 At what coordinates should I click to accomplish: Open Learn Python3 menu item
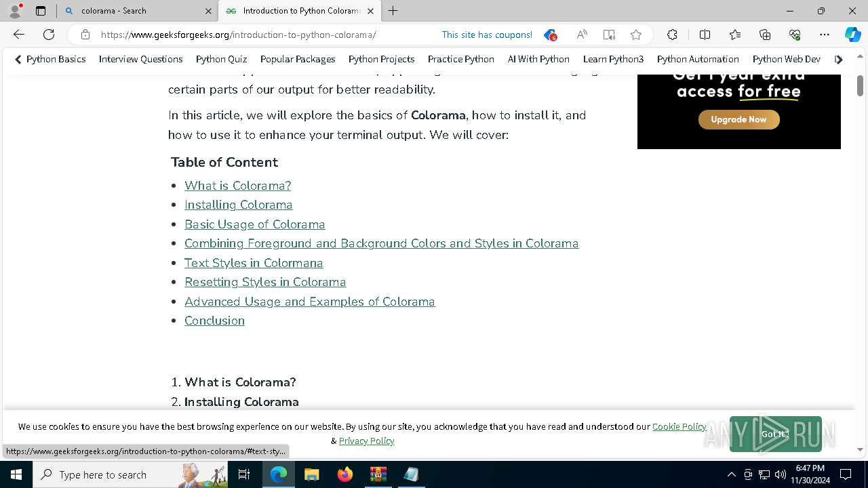(x=613, y=60)
